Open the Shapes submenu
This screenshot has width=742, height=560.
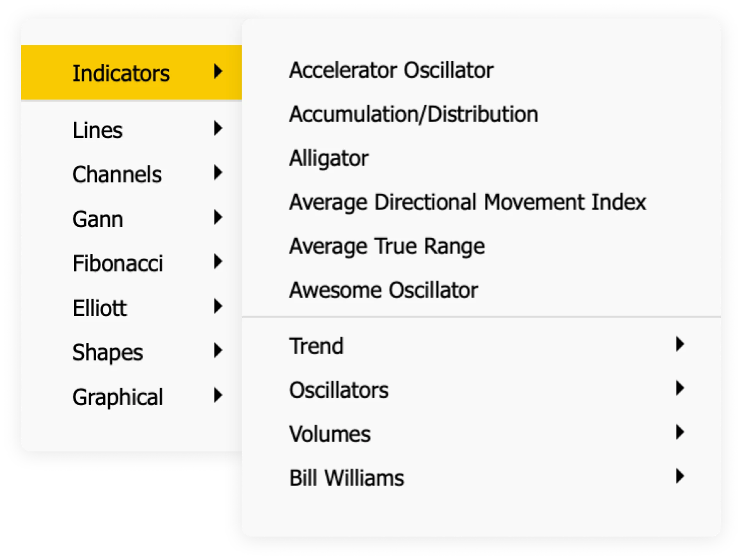tap(107, 352)
